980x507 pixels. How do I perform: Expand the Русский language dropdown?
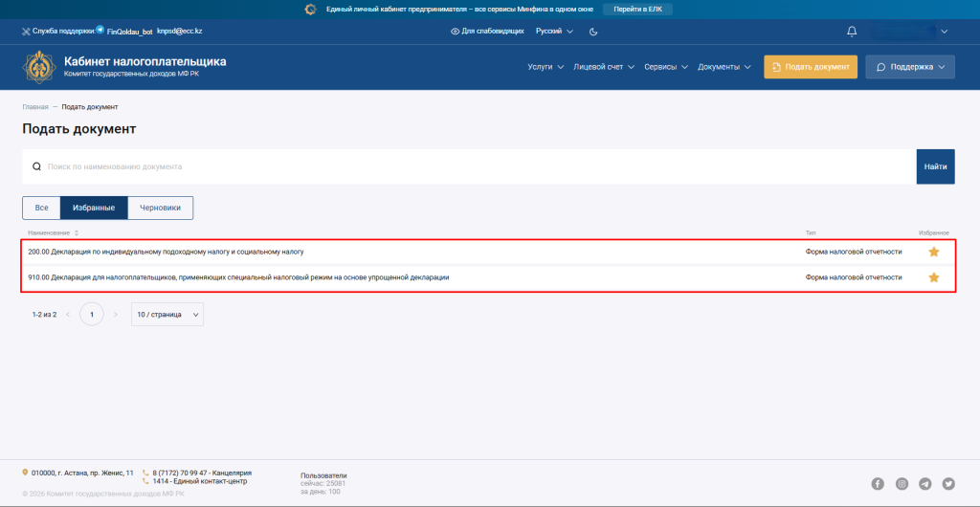554,32
